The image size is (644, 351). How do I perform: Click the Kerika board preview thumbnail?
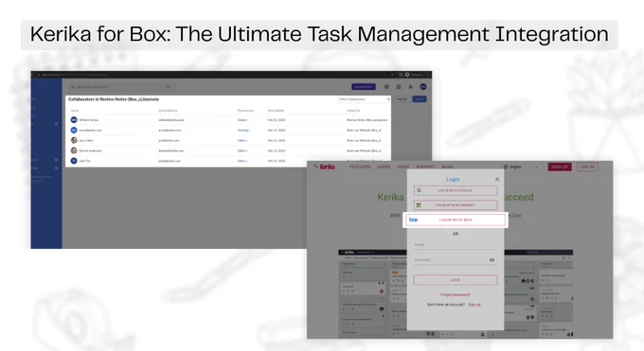[x=456, y=293]
